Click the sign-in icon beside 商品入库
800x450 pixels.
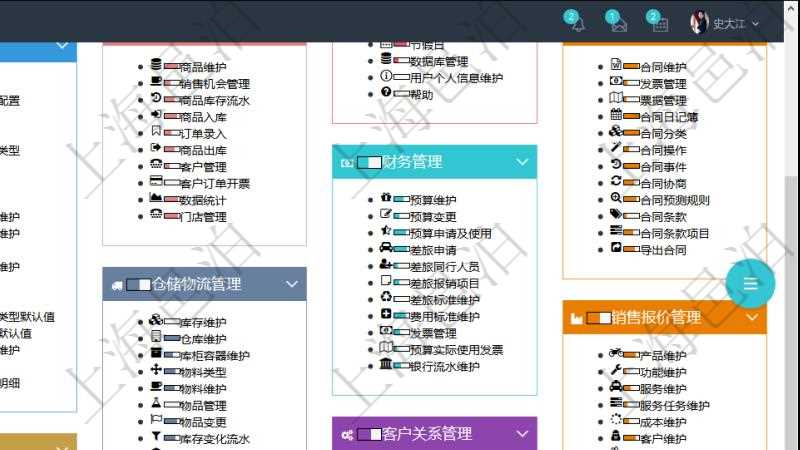156,114
